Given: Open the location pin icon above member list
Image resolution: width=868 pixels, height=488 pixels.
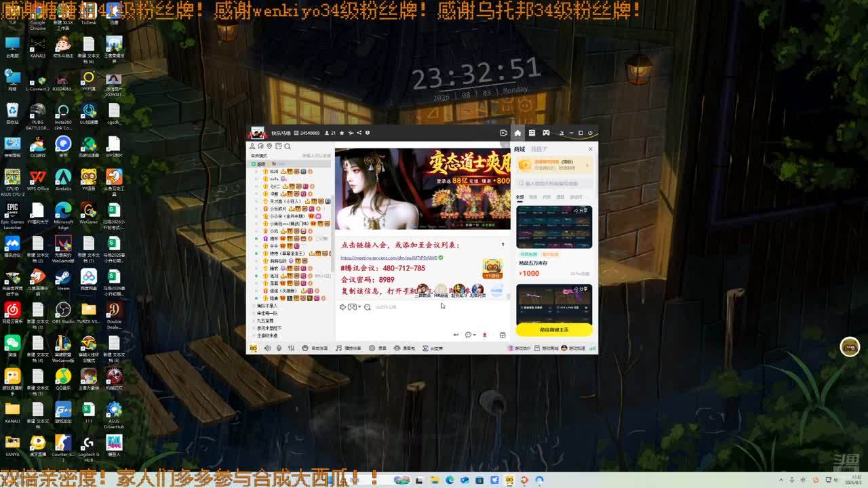Looking at the screenshot, I should (269, 146).
